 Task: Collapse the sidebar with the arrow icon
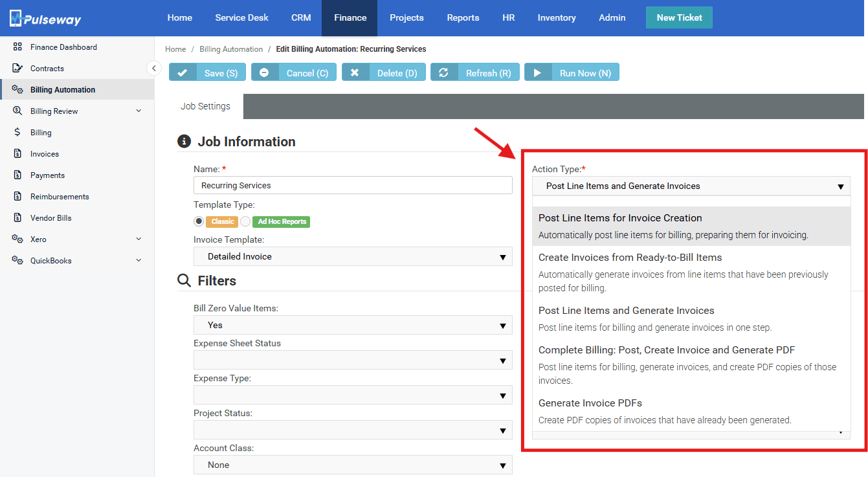pos(153,68)
